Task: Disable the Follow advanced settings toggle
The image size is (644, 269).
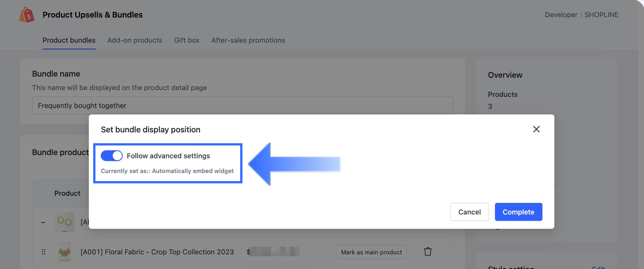Action: point(112,156)
